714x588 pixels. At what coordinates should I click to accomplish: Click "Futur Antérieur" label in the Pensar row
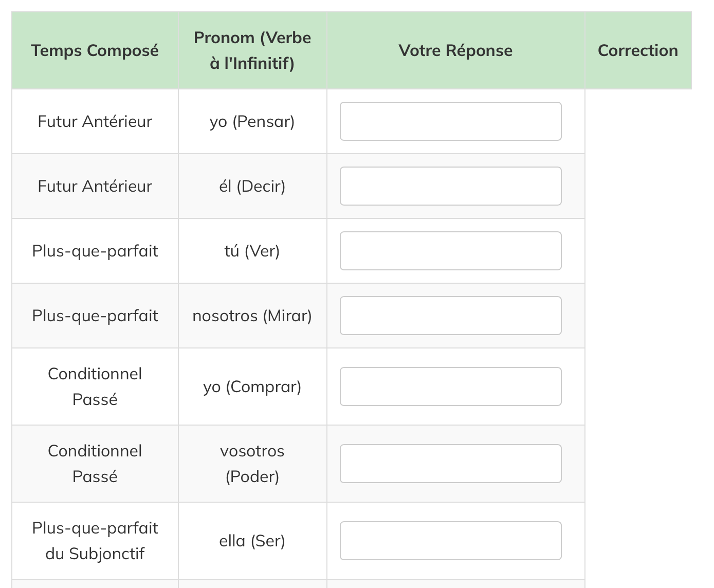(x=95, y=122)
